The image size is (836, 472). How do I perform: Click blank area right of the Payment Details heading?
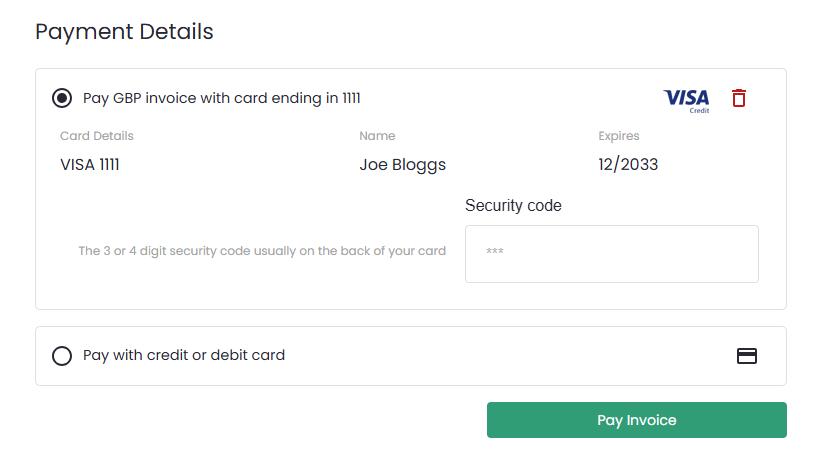pos(500,32)
